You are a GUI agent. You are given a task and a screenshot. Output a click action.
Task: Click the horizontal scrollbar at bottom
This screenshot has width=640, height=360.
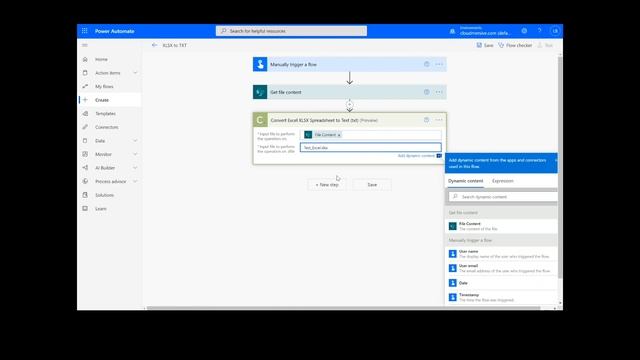click(344, 308)
